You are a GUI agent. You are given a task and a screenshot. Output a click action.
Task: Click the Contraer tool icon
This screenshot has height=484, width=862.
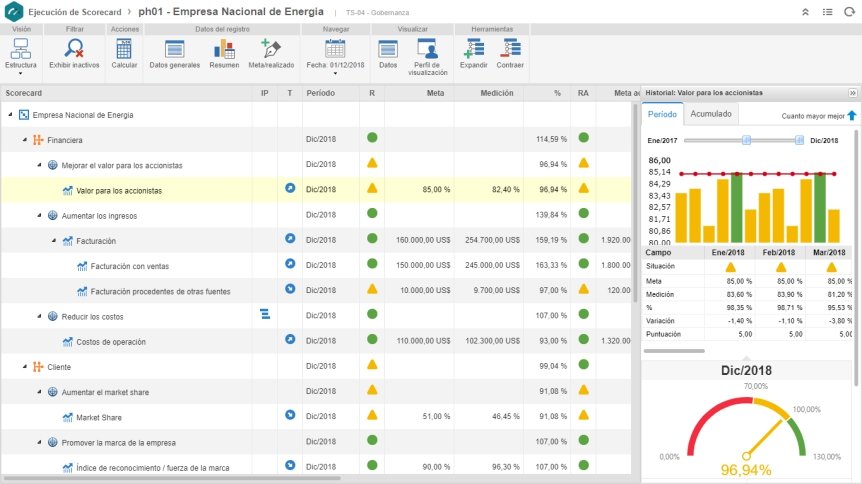pos(510,48)
